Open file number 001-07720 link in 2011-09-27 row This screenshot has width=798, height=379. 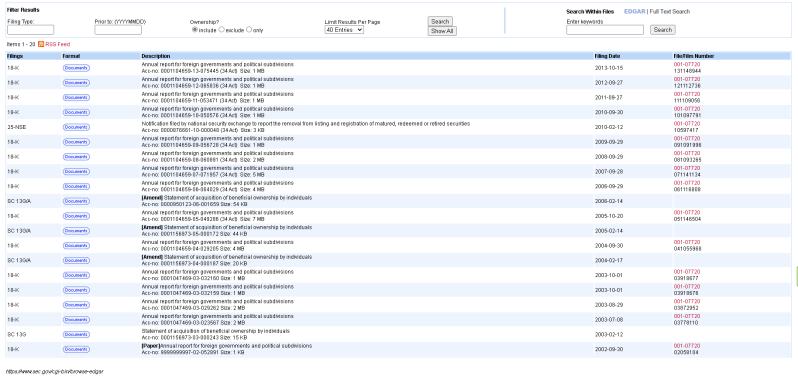[687, 94]
